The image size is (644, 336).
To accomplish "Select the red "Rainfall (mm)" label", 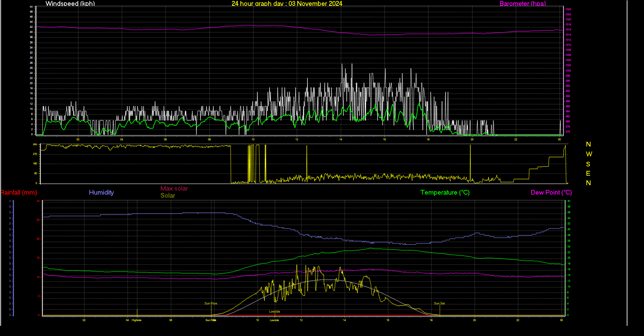I will coord(19,193).
